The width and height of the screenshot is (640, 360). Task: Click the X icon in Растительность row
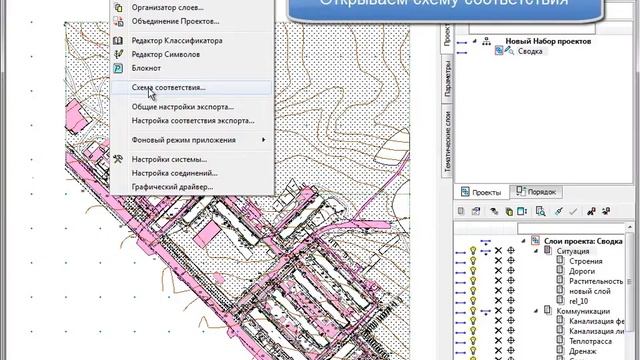click(498, 281)
